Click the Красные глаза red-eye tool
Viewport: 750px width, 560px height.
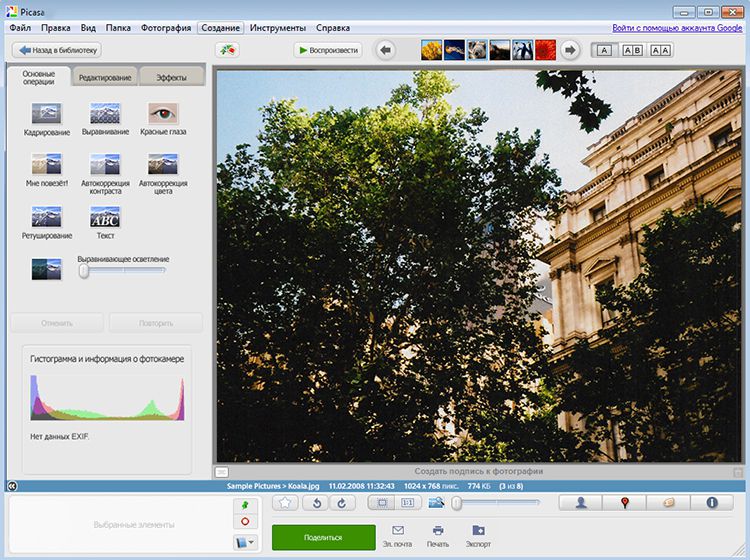(x=163, y=114)
